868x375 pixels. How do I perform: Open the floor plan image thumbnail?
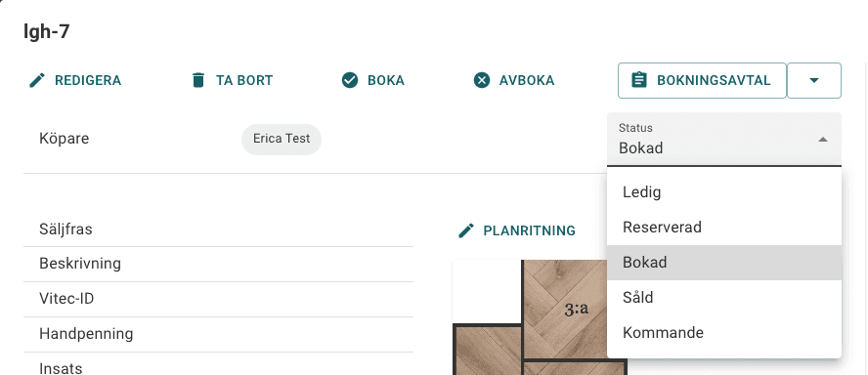tap(540, 317)
